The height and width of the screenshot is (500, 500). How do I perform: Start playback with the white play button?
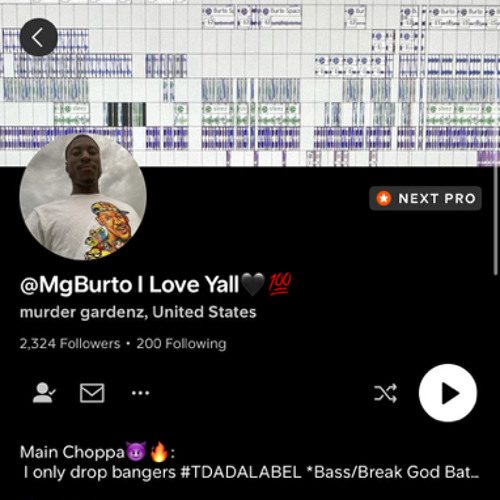pos(448,393)
